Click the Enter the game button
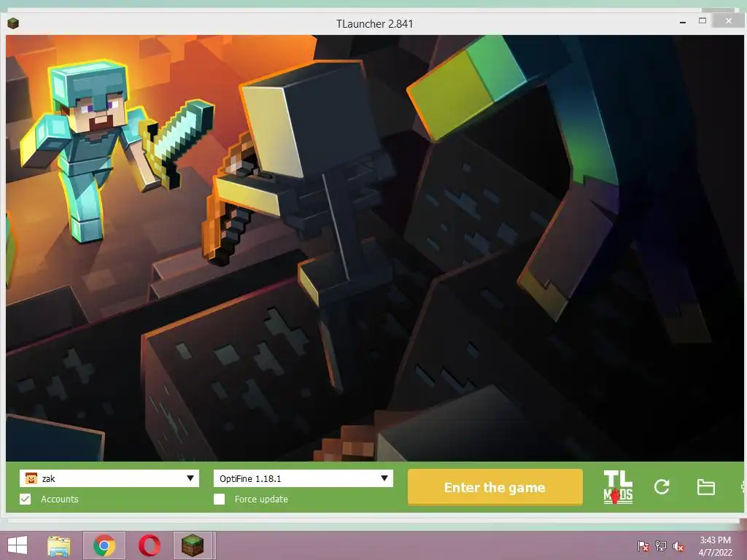747x560 pixels. [495, 487]
